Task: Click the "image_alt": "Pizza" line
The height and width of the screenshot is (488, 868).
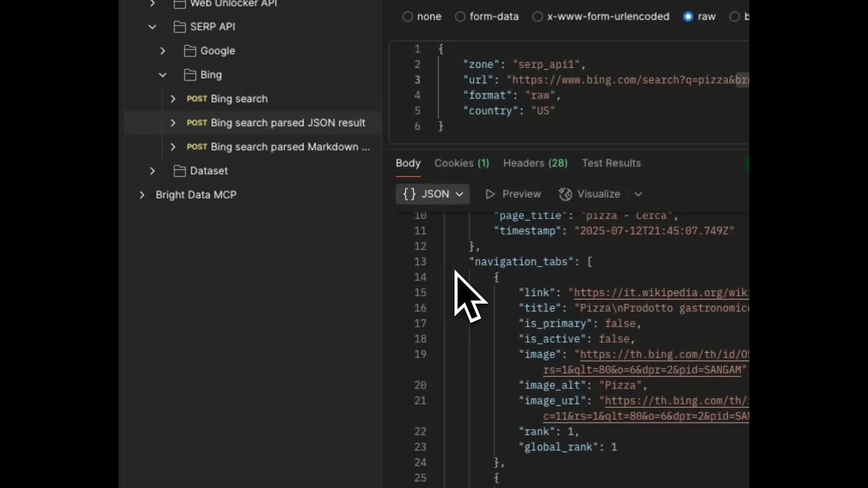Action: pos(583,386)
